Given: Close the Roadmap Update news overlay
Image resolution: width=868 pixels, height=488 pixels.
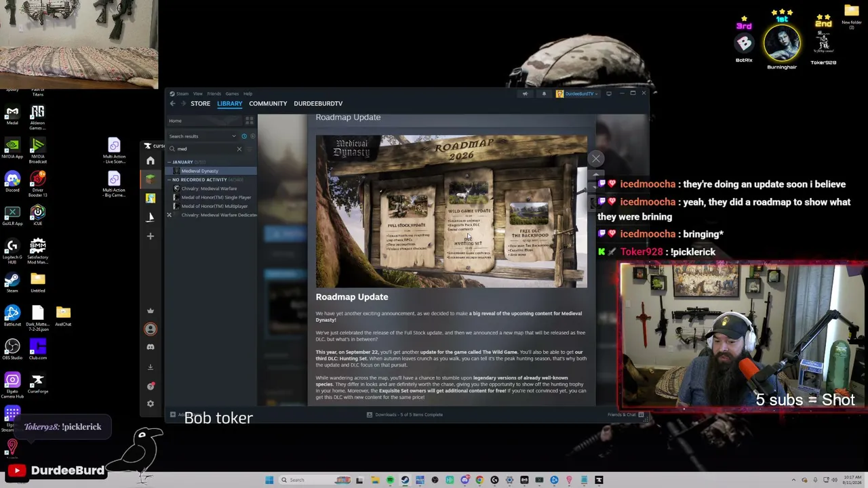Looking at the screenshot, I should (x=595, y=159).
